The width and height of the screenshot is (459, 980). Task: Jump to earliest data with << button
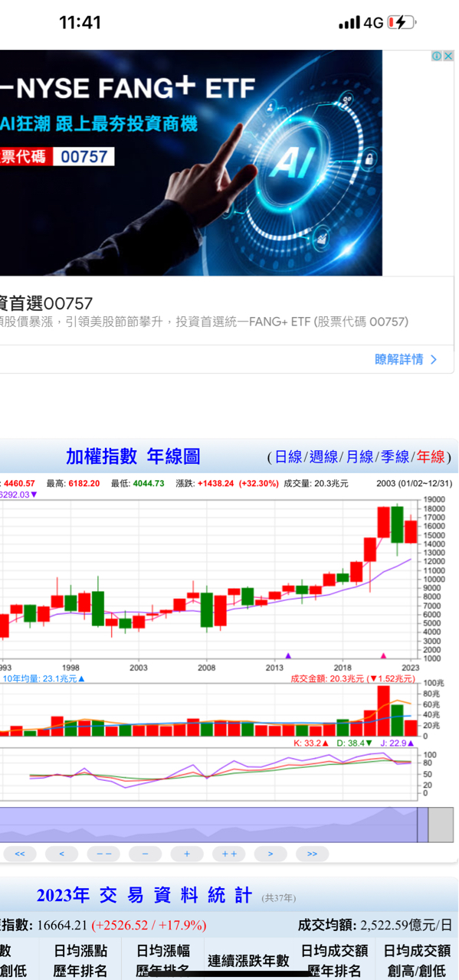20,853
